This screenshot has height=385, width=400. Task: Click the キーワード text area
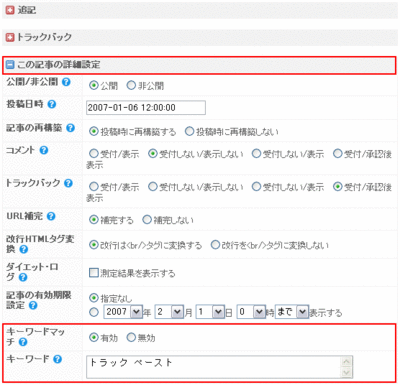(x=219, y=367)
